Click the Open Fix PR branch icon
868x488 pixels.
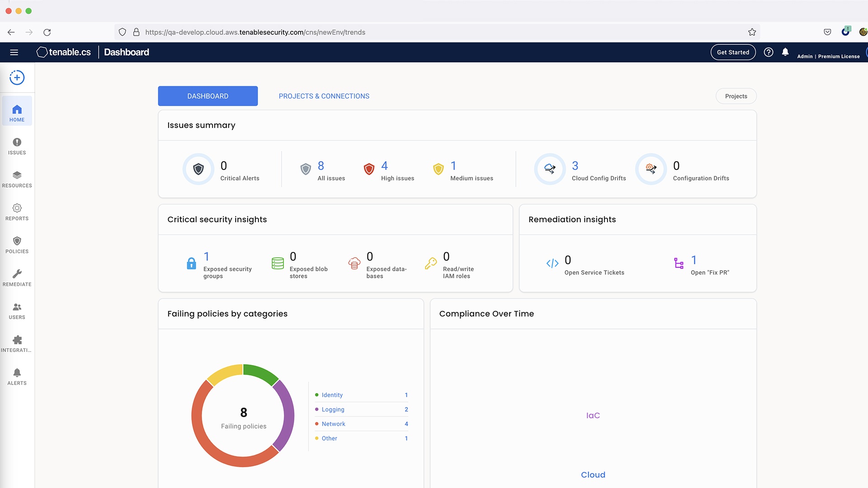(679, 263)
